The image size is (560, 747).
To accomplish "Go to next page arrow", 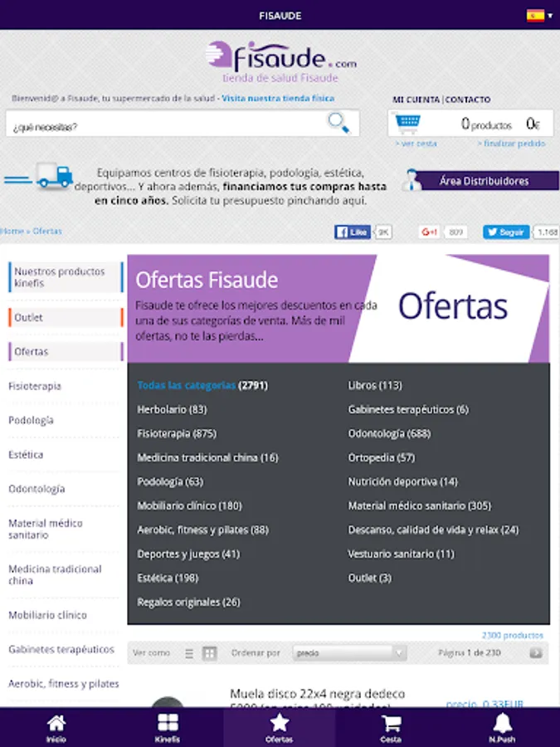I will [536, 653].
